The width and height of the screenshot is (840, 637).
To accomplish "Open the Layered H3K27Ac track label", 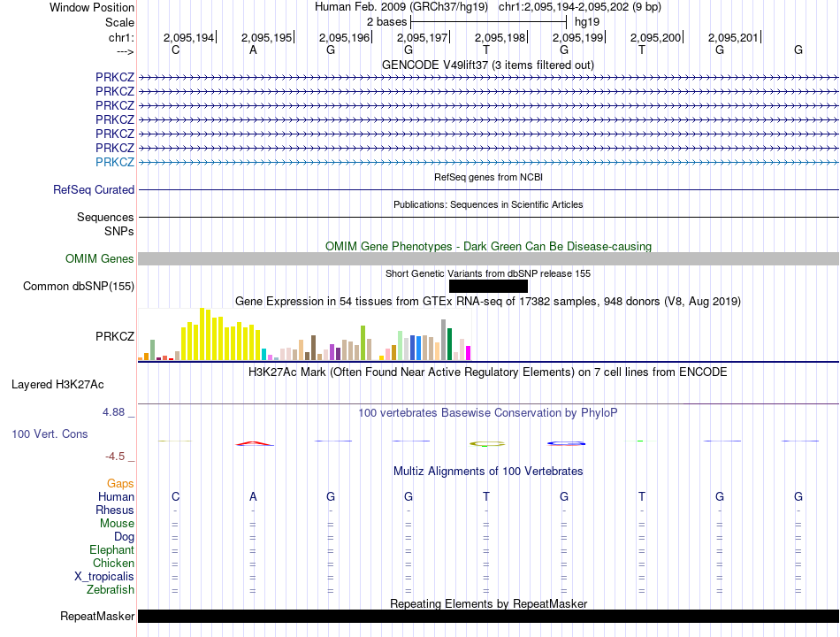I will tap(57, 385).
